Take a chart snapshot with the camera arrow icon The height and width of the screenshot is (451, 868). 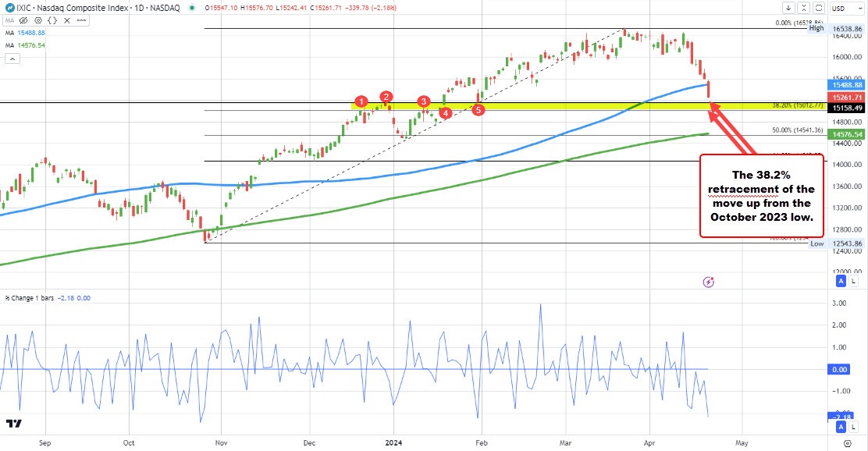788,7
